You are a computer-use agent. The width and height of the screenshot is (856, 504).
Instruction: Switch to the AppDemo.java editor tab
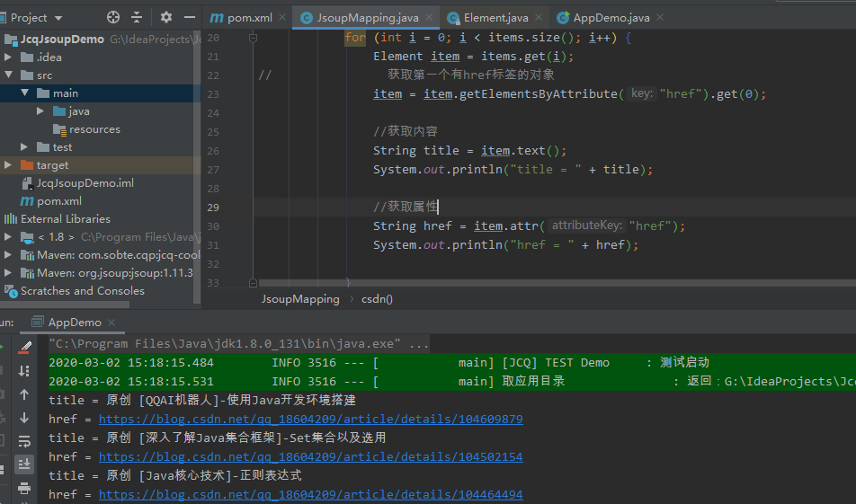coord(611,18)
